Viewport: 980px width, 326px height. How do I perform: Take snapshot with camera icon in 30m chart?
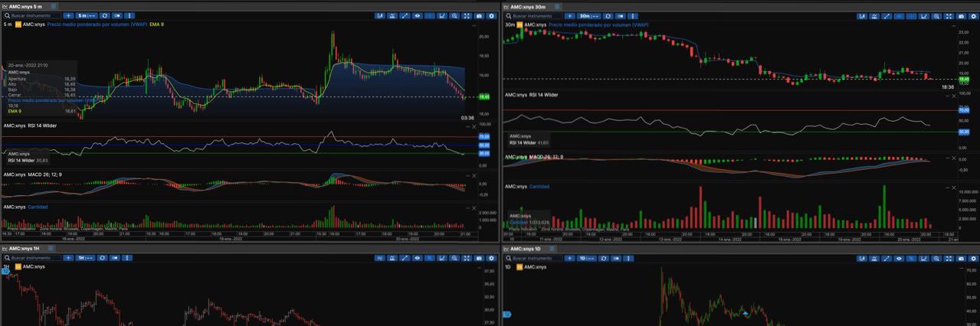pyautogui.click(x=961, y=15)
